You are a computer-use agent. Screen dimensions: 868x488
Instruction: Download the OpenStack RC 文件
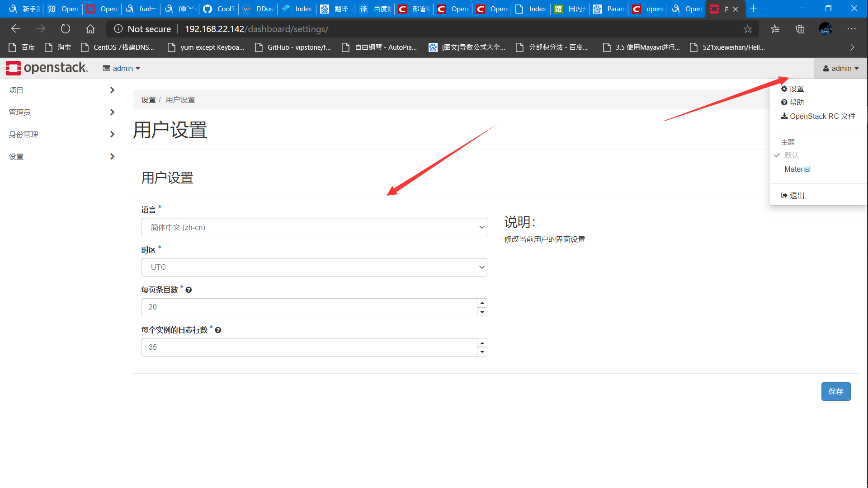[x=818, y=116]
